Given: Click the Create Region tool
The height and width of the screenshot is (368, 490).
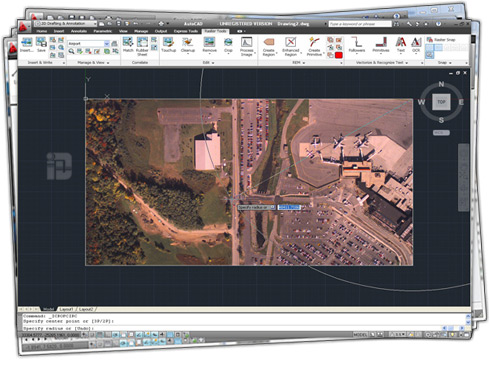Looking at the screenshot, I should [x=269, y=46].
